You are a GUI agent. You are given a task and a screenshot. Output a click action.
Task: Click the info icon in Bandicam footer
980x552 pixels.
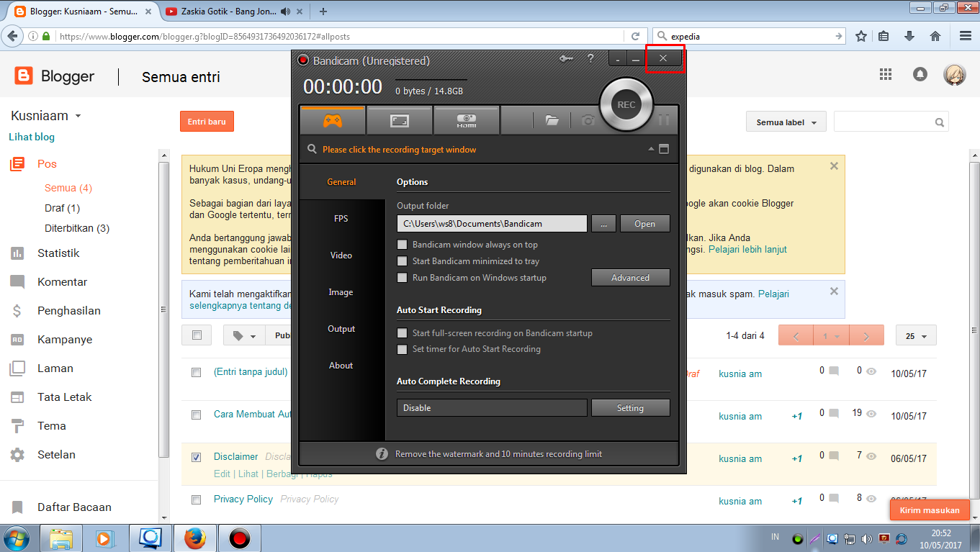coord(382,454)
